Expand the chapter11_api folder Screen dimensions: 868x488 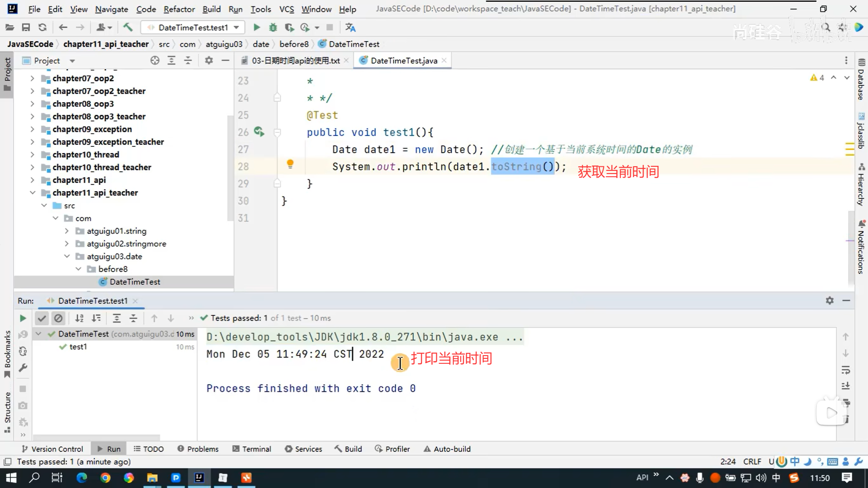[x=32, y=180]
